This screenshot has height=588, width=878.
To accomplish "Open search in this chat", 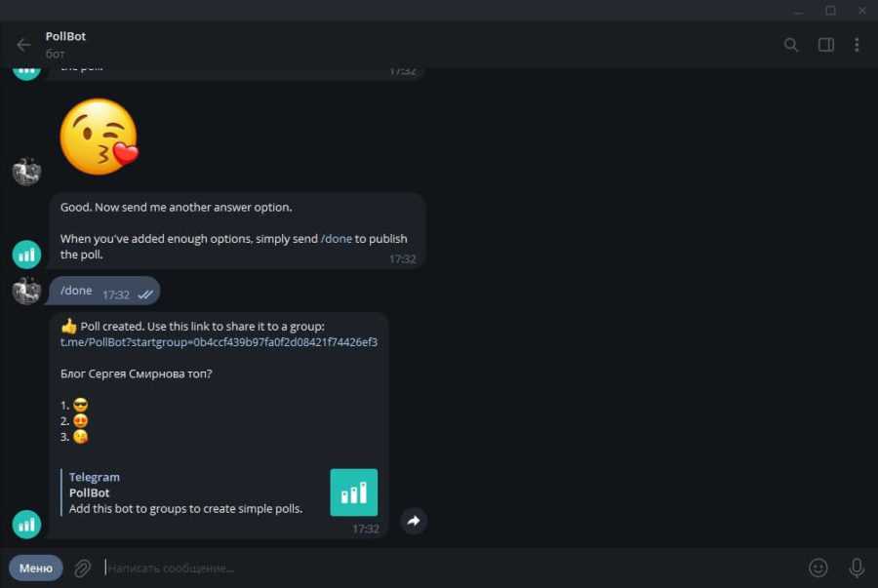I will (791, 45).
